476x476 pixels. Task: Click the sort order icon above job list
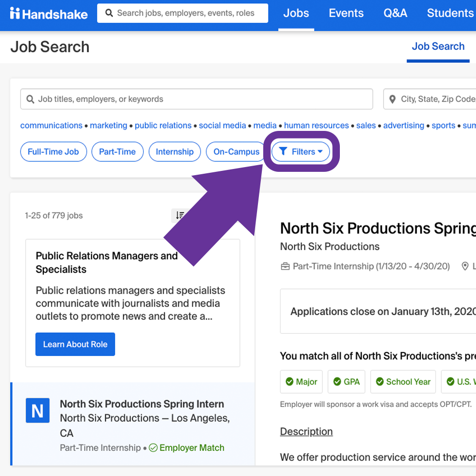(180, 216)
